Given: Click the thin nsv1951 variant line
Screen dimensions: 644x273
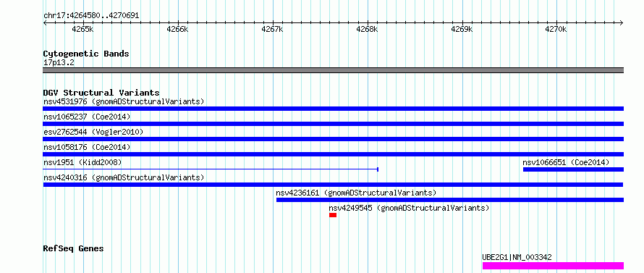Looking at the screenshot, I should (211, 169).
